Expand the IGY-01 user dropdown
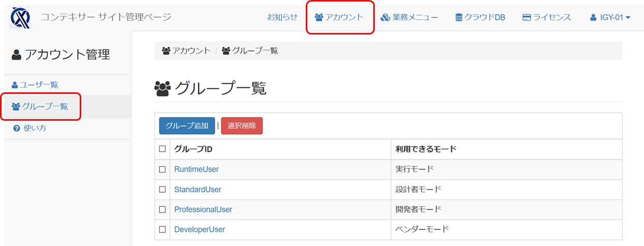644x246 pixels. coord(610,17)
